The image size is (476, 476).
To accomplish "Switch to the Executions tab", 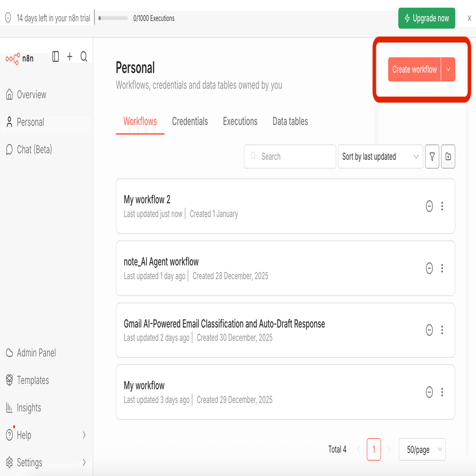I will (x=240, y=121).
